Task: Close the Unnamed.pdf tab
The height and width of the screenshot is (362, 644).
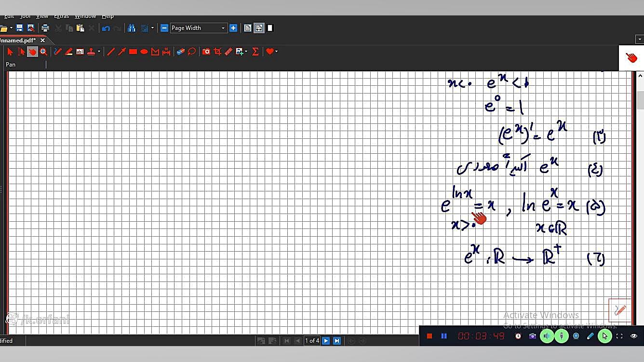Action: point(42,40)
